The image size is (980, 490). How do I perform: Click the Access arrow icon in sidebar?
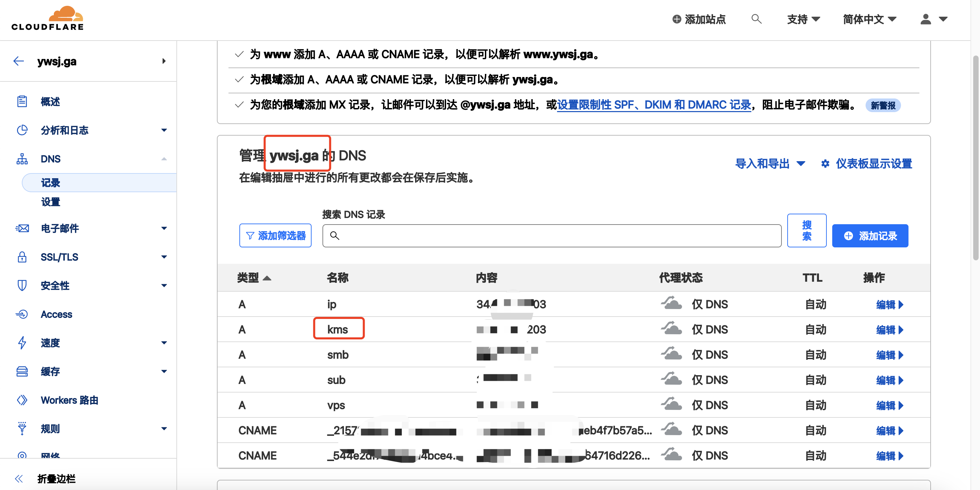tap(22, 314)
